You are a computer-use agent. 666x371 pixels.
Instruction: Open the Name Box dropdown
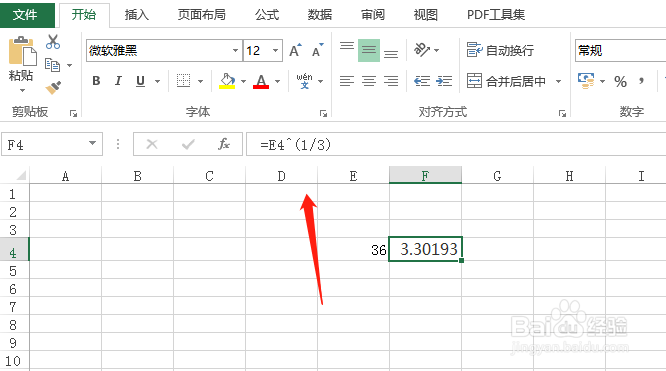[92, 144]
